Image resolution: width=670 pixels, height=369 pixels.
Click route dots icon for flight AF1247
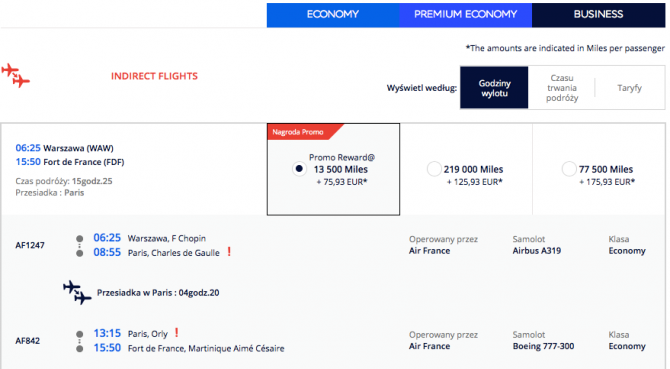click(79, 246)
